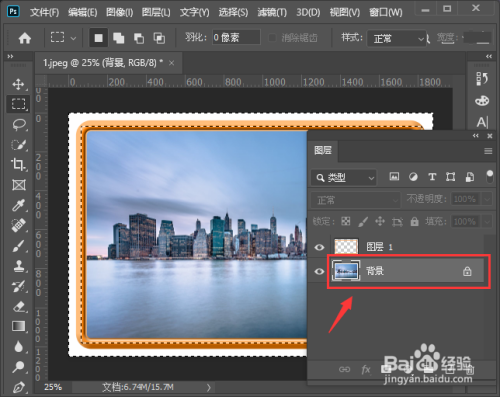Close the 1.jpeg document tab
Screen dimensions: 500x397
coord(171,63)
